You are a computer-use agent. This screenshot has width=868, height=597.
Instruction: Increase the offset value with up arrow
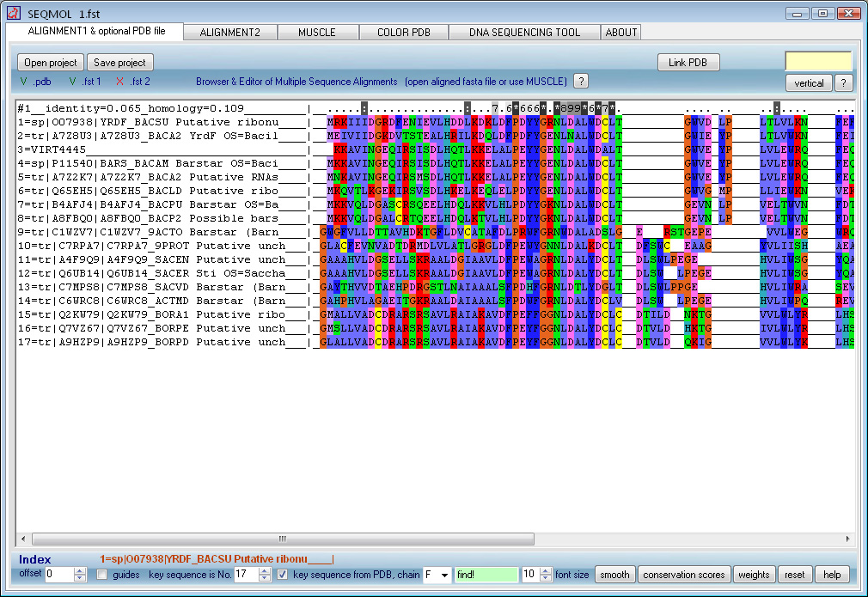click(x=81, y=570)
